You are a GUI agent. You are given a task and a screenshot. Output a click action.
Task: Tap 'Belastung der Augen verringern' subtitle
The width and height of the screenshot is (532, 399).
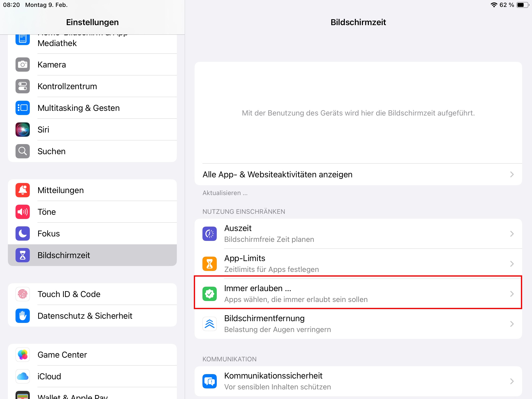(278, 330)
